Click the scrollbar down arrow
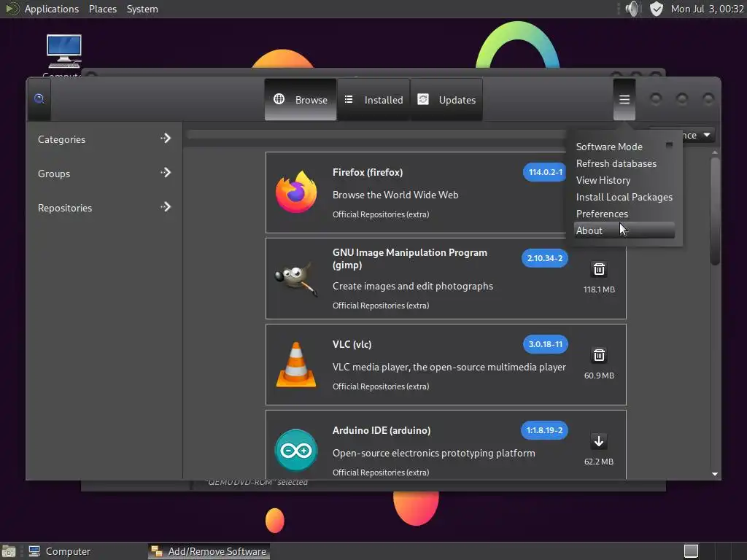The image size is (747, 560). tap(715, 474)
